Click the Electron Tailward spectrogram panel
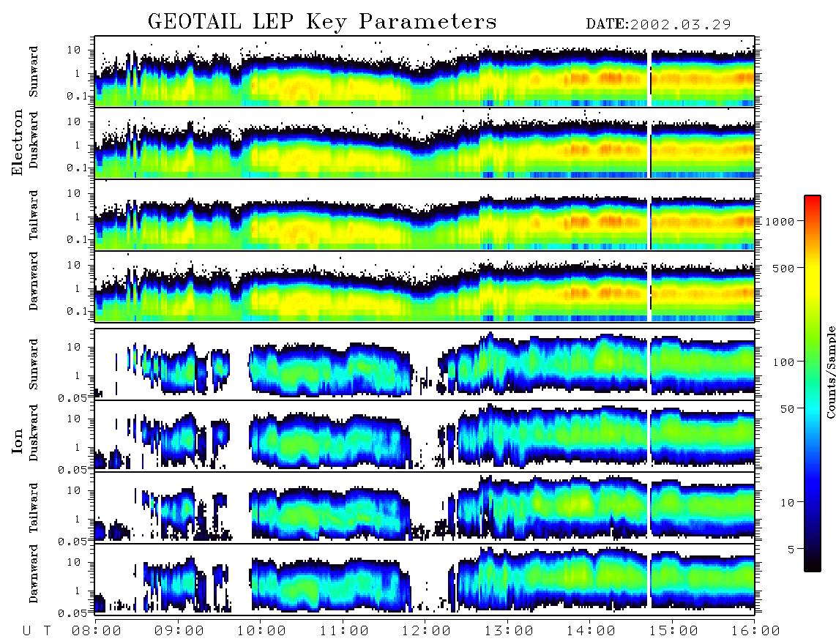 [425, 215]
